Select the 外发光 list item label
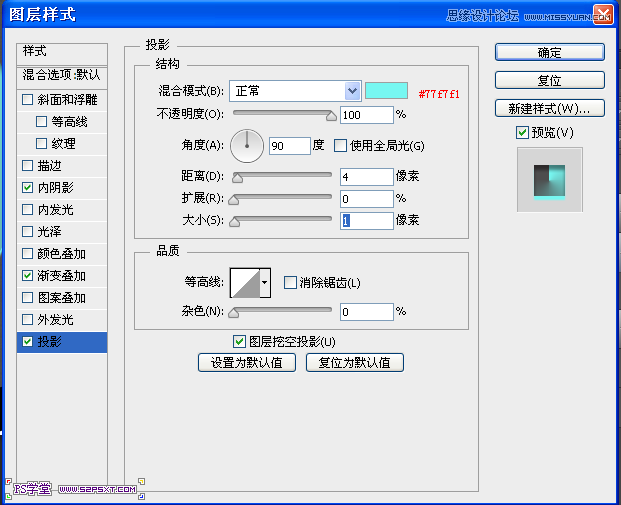Screen dimensions: 621x505 click(55, 319)
